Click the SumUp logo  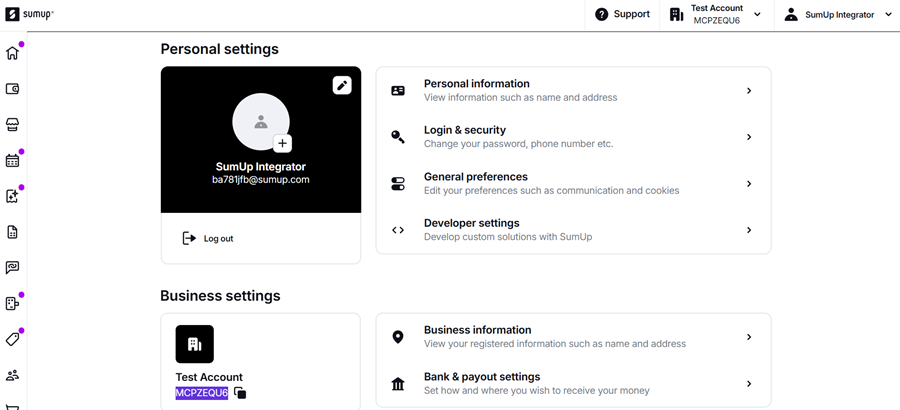click(x=30, y=14)
